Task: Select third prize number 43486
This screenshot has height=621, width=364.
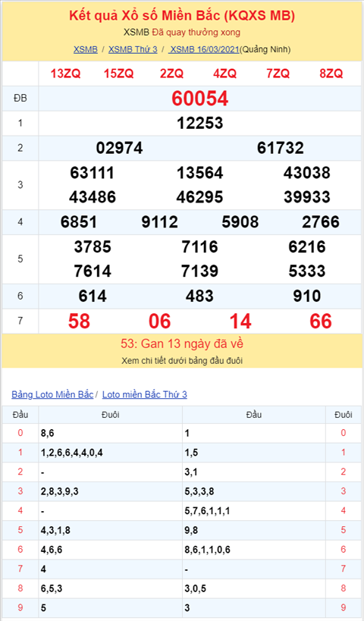Action: [93, 197]
